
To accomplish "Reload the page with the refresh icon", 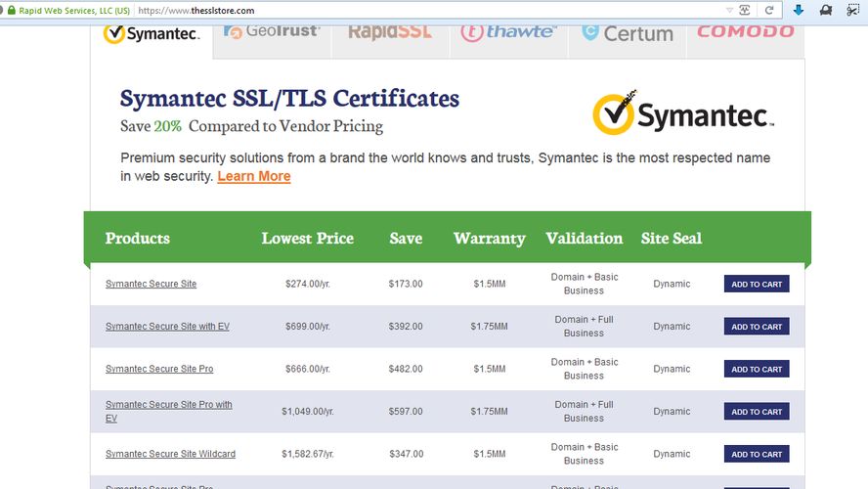I will pyautogui.click(x=769, y=10).
